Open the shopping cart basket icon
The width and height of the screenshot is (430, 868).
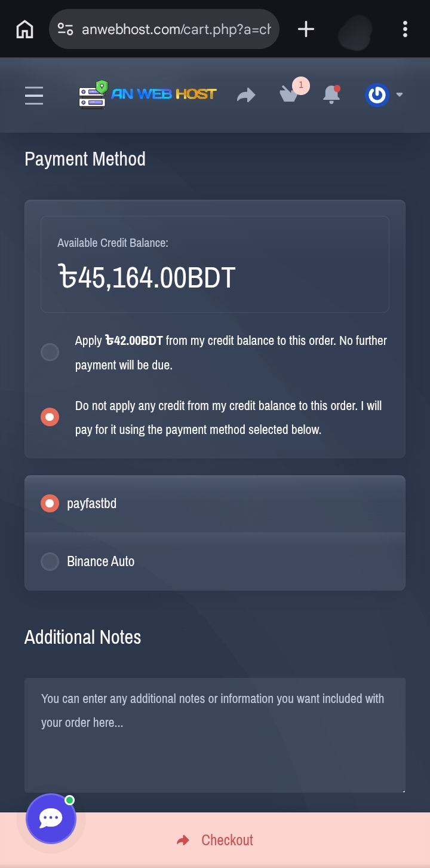[x=290, y=94]
